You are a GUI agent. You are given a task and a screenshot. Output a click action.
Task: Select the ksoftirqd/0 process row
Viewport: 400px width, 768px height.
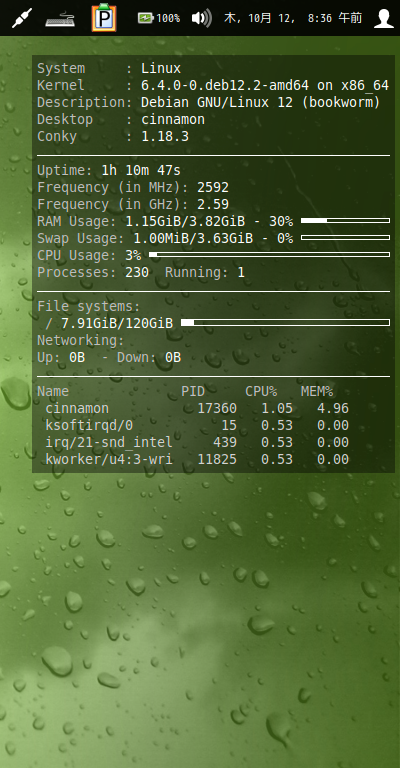pos(197,425)
